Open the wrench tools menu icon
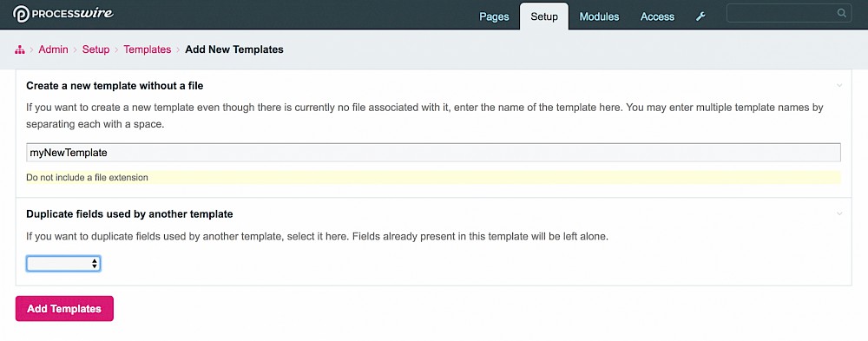This screenshot has width=868, height=341. tap(700, 16)
